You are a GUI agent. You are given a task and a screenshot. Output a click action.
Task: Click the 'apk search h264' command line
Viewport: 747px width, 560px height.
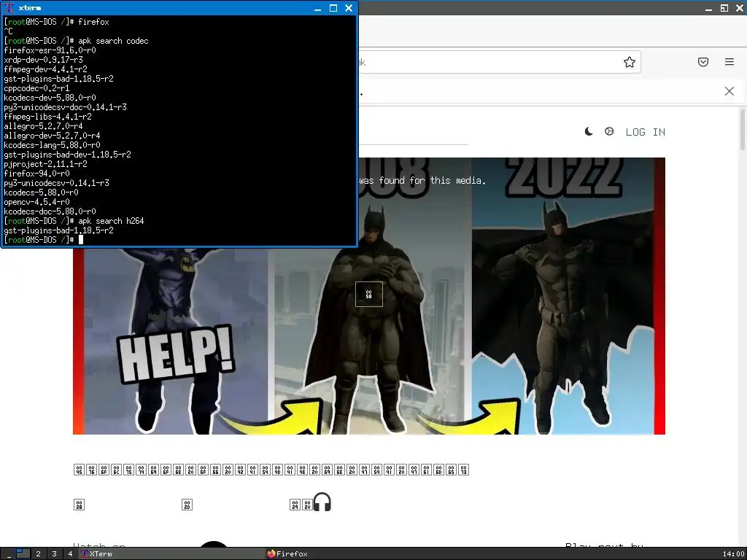(x=74, y=221)
